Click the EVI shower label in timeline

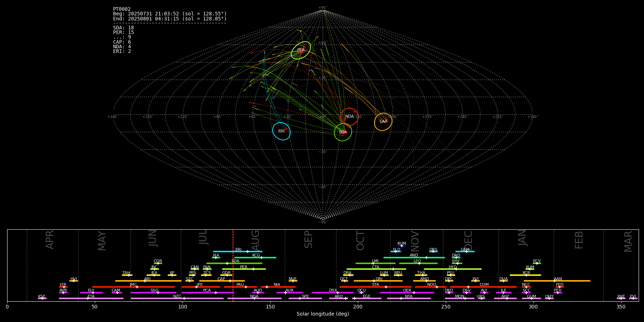pyautogui.click(x=633, y=297)
